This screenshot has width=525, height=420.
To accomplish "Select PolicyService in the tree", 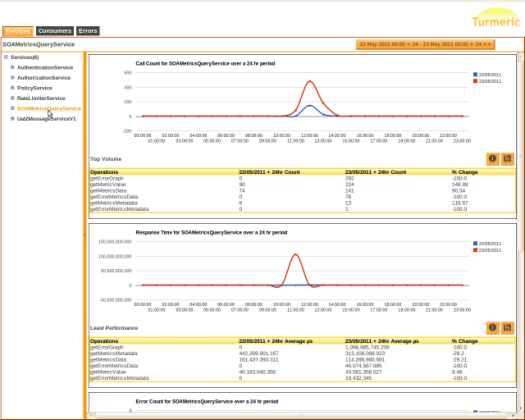I will (34, 88).
